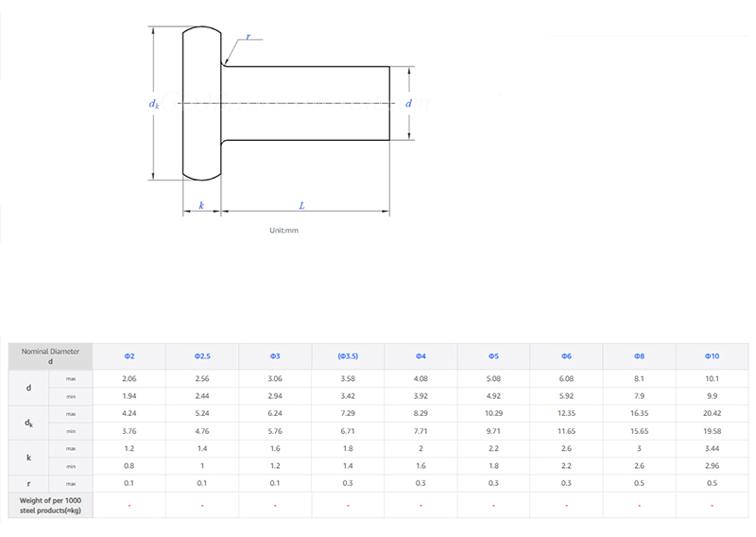Image resolution: width=756 pixels, height=537 pixels.
Task: Choose the Φ5 column header
Action: [x=493, y=355]
